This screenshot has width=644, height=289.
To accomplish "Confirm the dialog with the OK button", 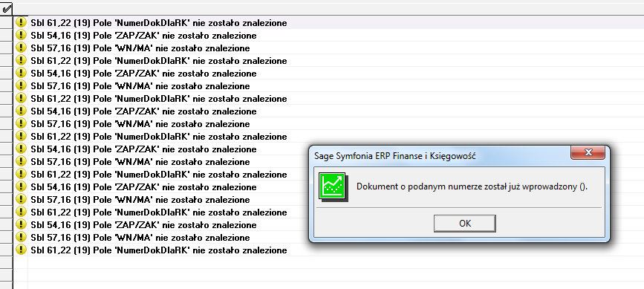I will click(464, 224).
